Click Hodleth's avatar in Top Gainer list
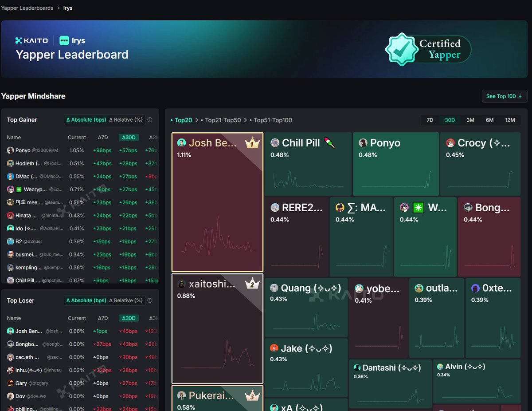This screenshot has width=532, height=411. 10,163
